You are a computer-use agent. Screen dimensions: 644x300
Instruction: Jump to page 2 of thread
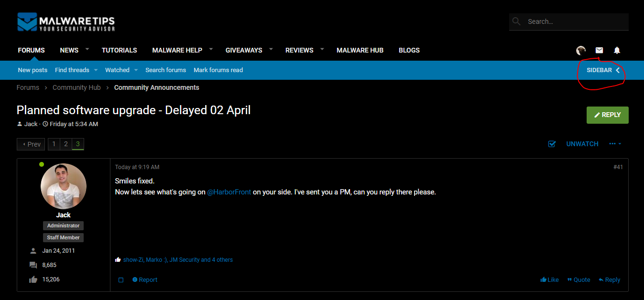point(66,144)
